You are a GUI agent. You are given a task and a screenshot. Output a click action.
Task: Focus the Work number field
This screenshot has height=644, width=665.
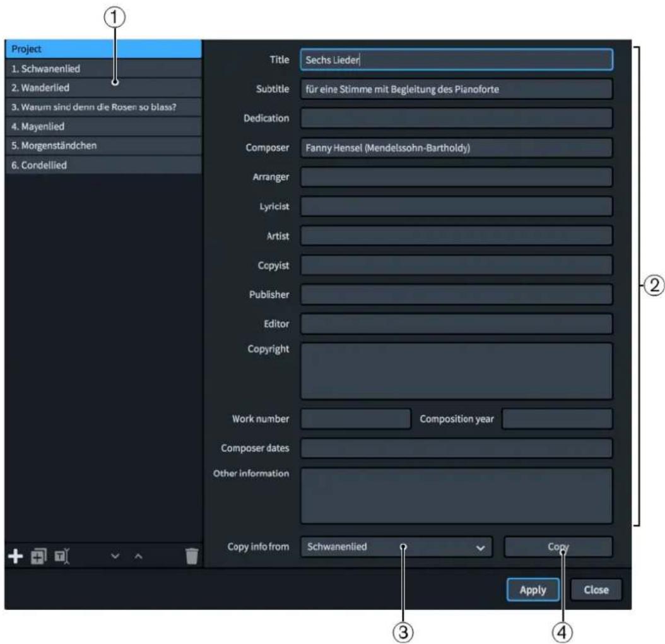click(355, 419)
